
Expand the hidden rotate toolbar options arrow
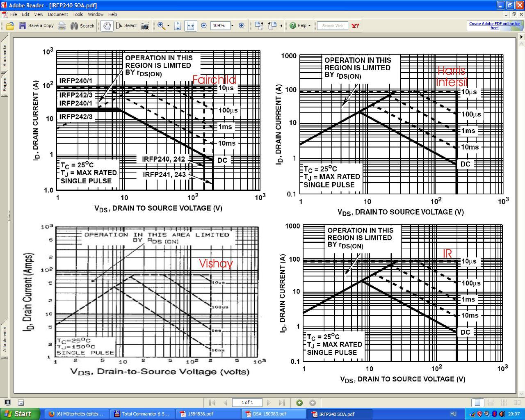pos(281,25)
